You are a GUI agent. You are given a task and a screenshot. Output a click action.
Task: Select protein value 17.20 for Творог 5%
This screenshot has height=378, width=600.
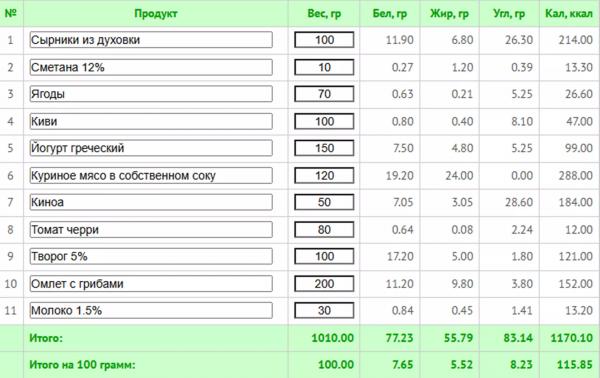click(400, 256)
